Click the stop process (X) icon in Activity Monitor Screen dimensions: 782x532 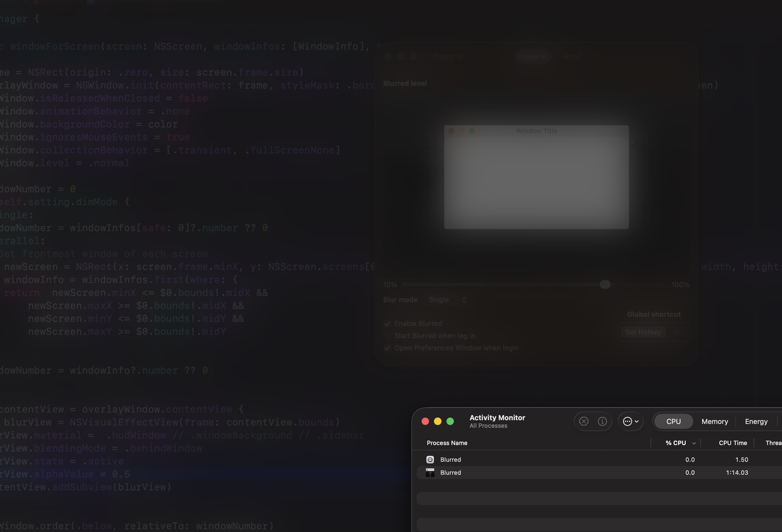point(583,421)
